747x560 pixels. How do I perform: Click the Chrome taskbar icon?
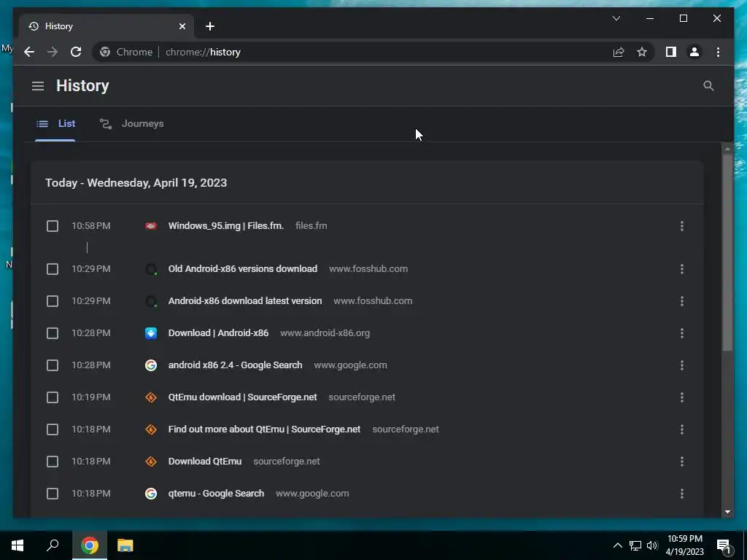(90, 545)
